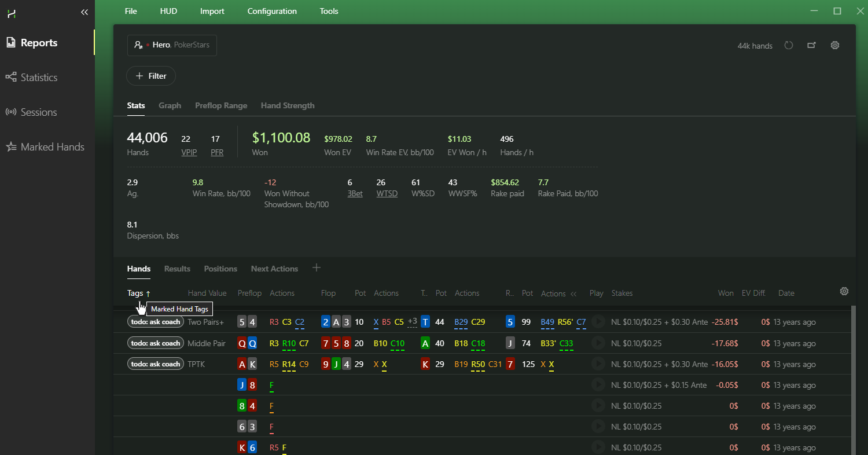Click the export report icon beside refresh

click(811, 45)
